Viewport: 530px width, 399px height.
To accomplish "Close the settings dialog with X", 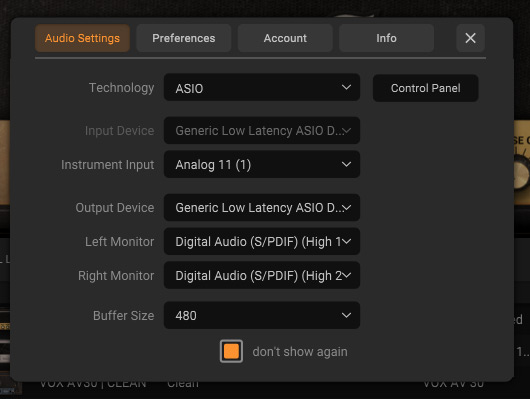I will click(470, 38).
